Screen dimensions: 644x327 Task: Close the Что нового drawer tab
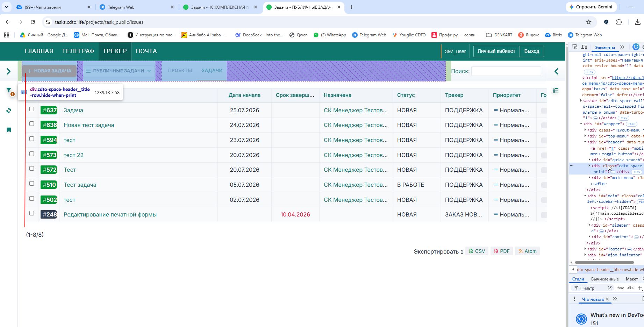[607, 299]
